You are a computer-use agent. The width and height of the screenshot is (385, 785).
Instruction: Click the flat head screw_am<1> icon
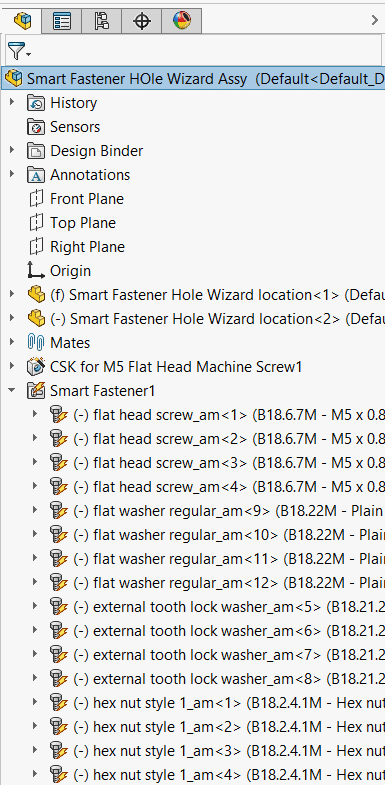59,415
